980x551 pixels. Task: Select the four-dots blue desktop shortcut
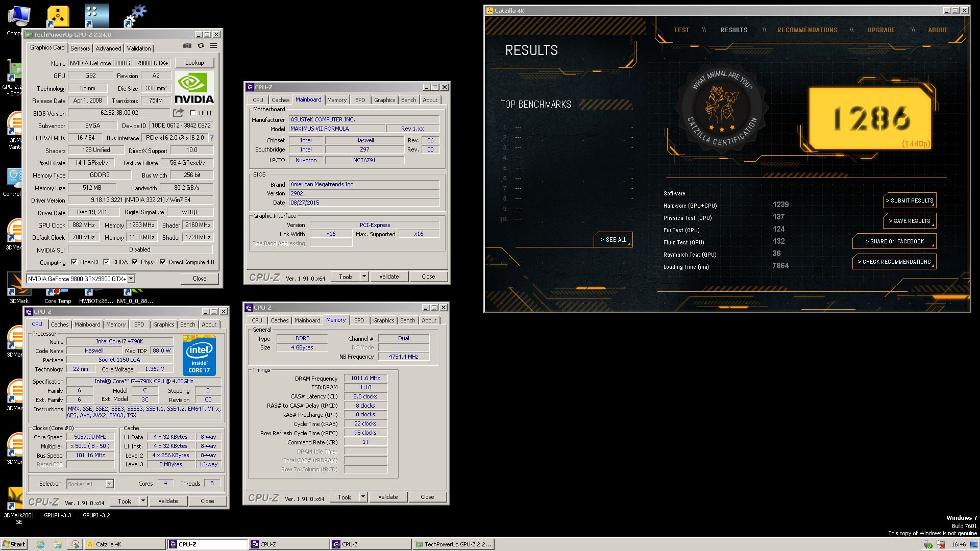pos(96,16)
